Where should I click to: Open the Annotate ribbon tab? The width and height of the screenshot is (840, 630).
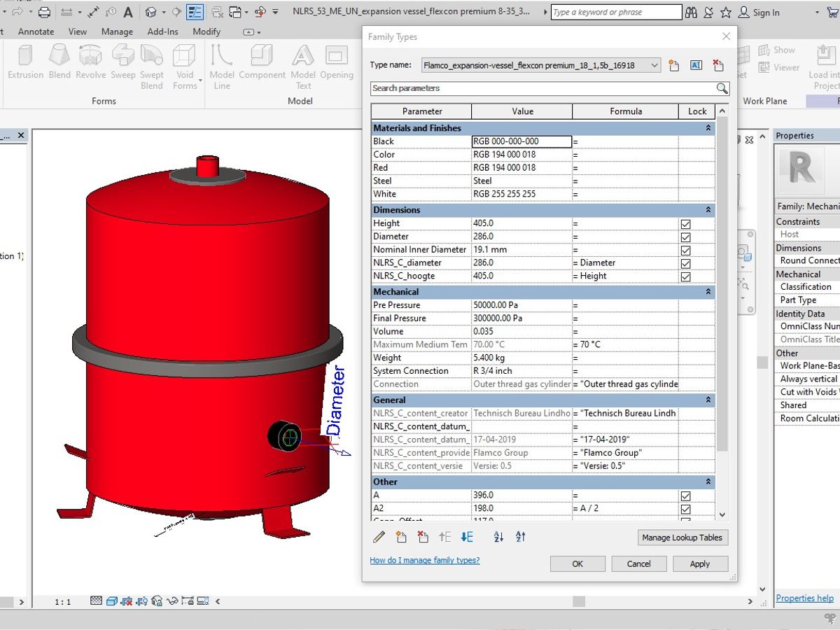(36, 31)
